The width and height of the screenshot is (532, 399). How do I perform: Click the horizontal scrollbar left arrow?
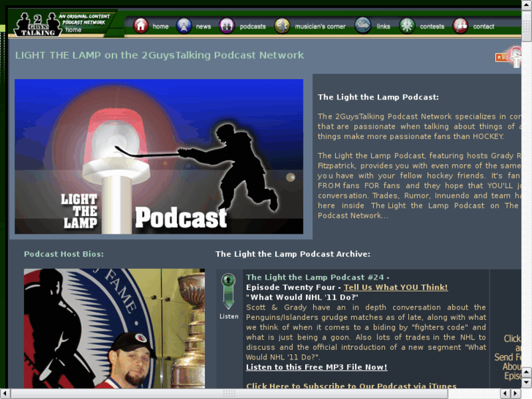click(4, 394)
